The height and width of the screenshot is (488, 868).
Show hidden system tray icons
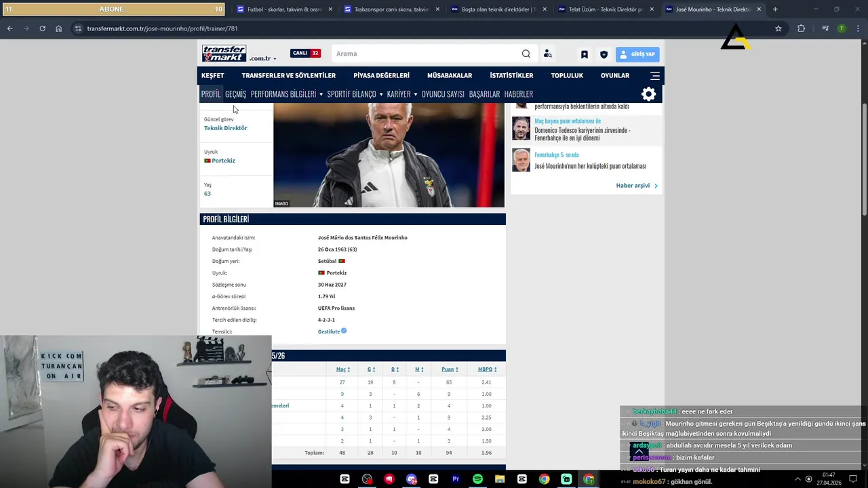point(797,479)
